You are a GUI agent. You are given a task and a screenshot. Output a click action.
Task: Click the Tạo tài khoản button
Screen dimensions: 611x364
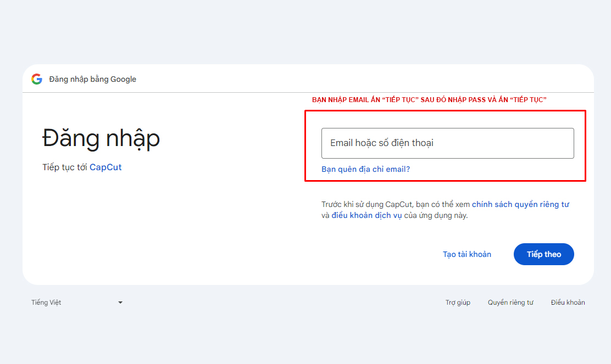pos(467,254)
